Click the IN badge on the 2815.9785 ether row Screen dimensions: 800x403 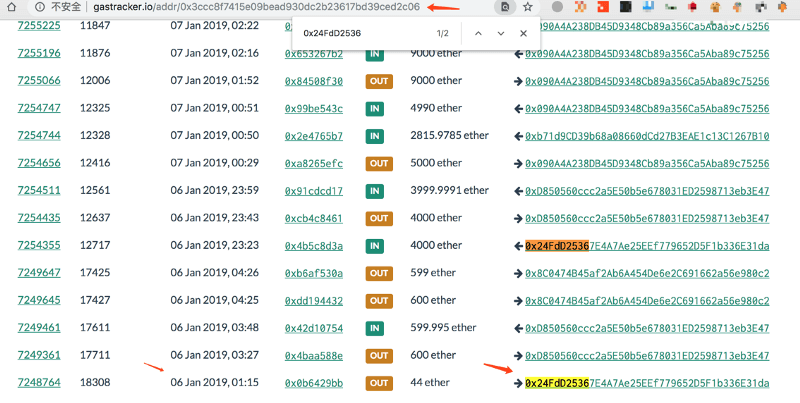pos(374,136)
